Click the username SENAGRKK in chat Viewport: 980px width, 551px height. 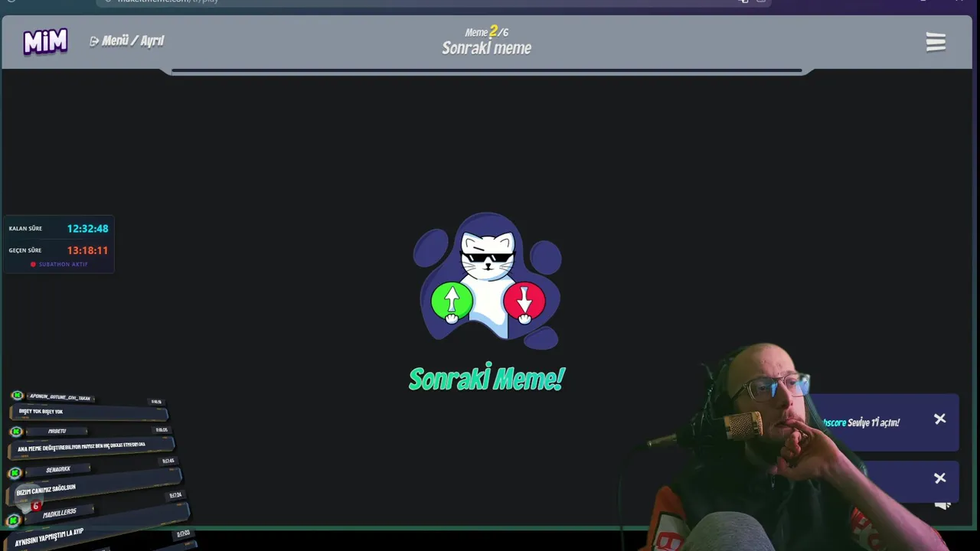coord(58,469)
